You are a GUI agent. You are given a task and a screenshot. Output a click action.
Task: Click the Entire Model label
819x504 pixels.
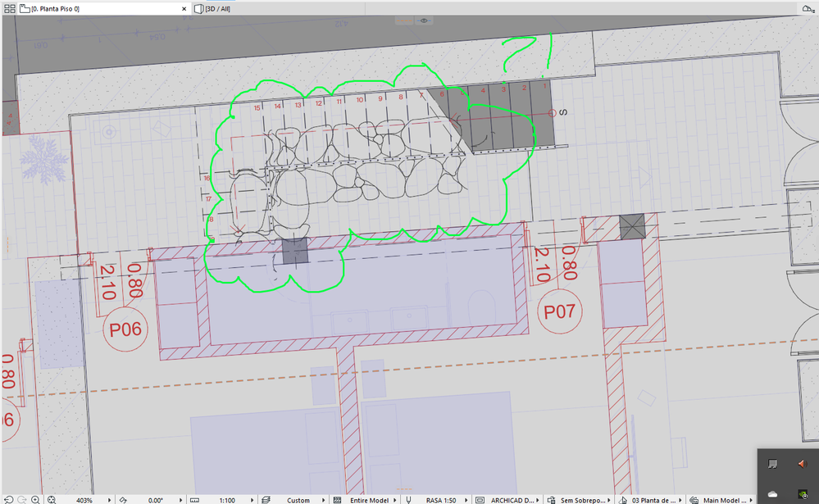click(x=369, y=501)
